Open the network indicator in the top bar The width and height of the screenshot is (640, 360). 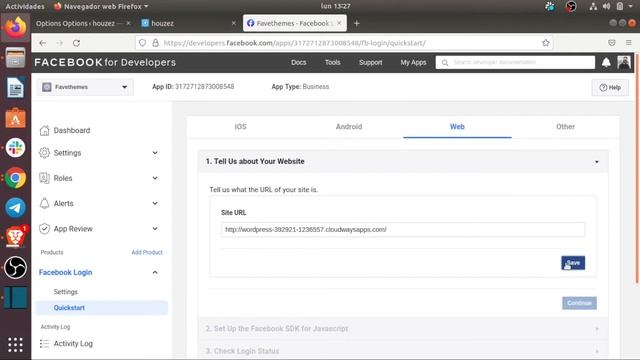pos(593,6)
